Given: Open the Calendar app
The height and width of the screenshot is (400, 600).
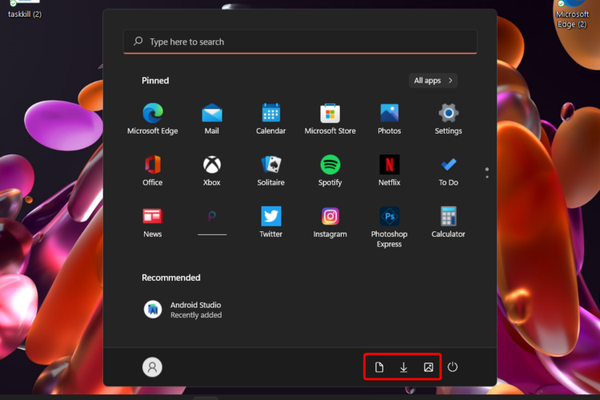Looking at the screenshot, I should [271, 119].
